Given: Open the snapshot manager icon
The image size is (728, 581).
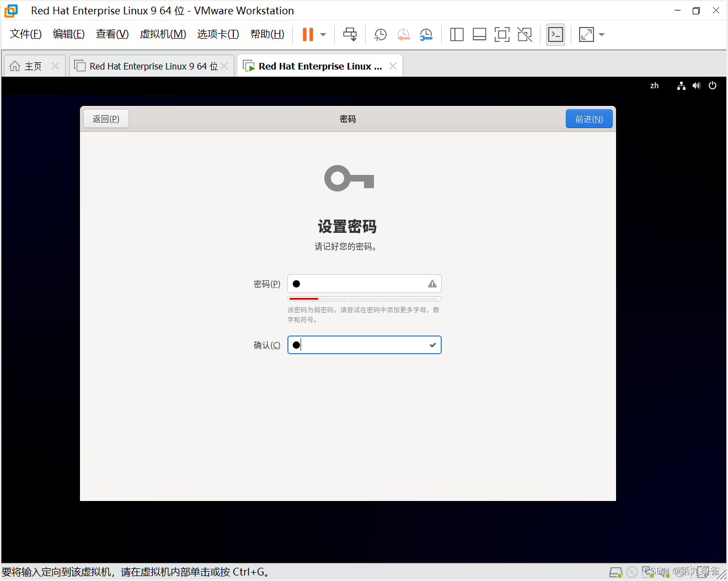Looking at the screenshot, I should (426, 35).
